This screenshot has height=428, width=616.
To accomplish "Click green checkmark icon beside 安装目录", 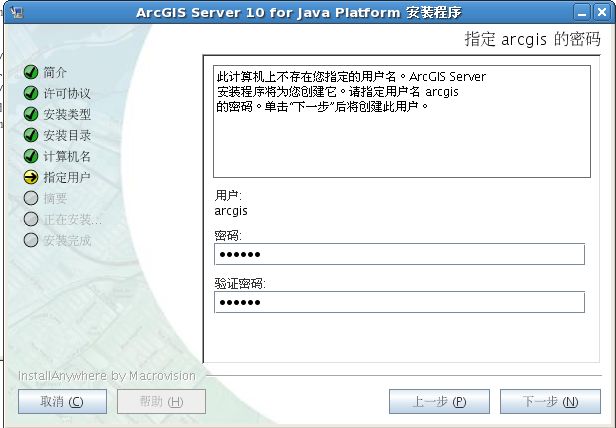I will (31, 135).
